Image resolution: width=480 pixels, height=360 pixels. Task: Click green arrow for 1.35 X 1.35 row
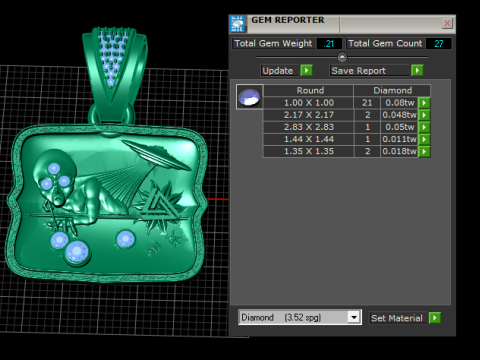pos(424,151)
